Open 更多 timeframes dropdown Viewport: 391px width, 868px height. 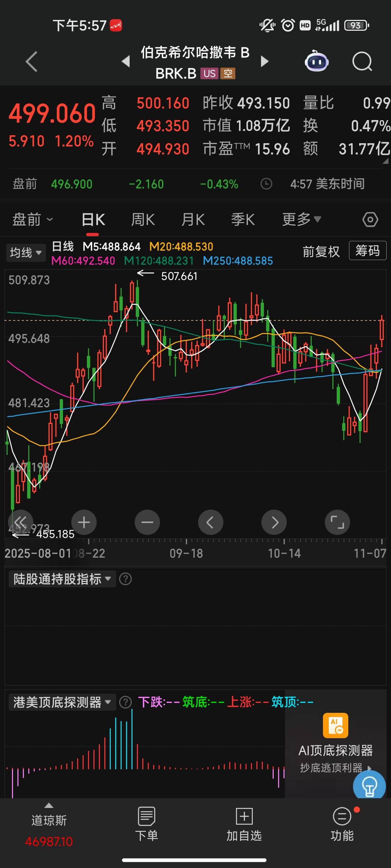pos(302,219)
